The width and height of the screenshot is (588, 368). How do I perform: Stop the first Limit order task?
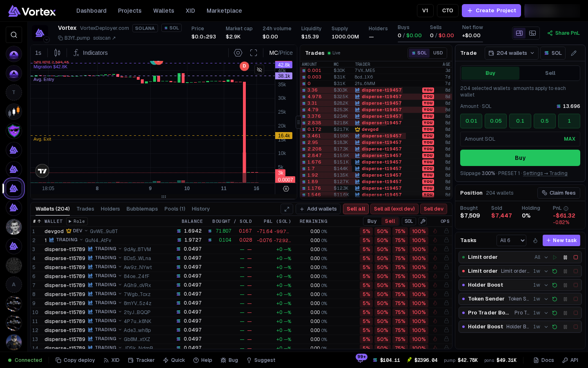[576, 257]
